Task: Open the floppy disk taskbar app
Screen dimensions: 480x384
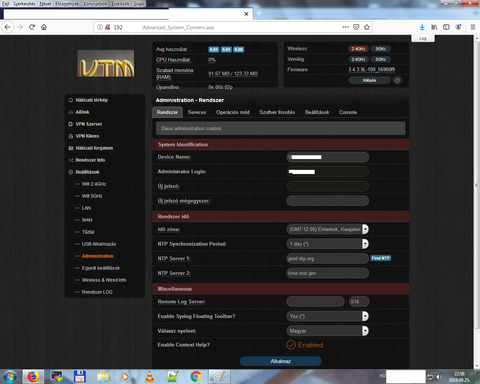Action: click(x=80, y=377)
